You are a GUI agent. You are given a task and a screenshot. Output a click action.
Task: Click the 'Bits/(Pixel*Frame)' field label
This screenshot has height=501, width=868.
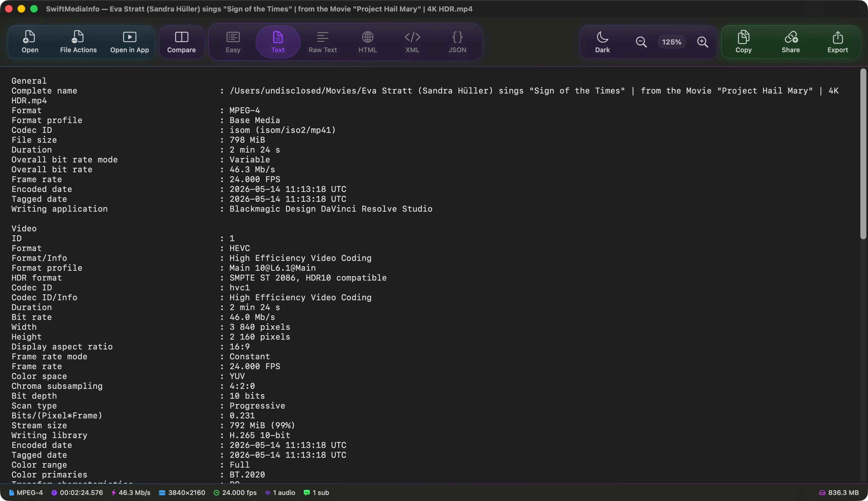tap(57, 416)
